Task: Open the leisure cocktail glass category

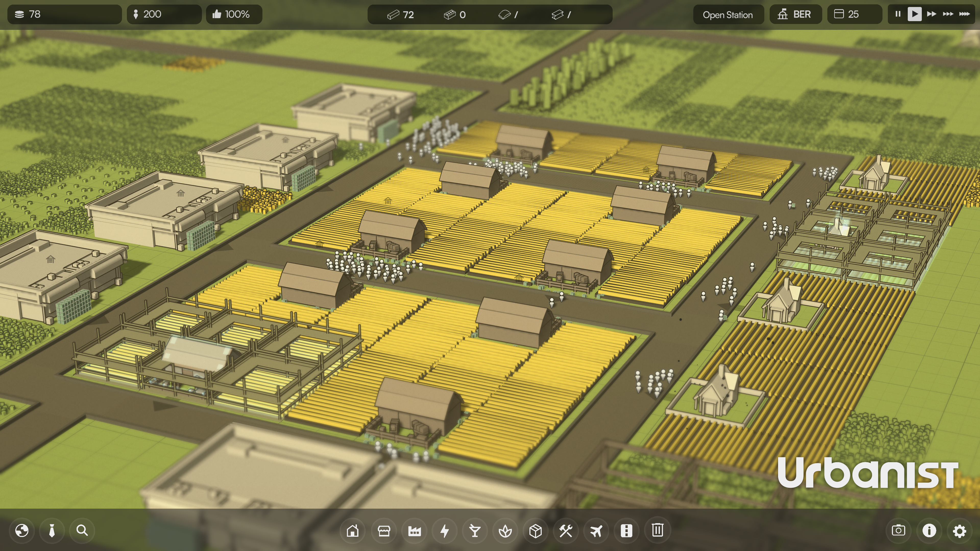Action: pyautogui.click(x=475, y=531)
